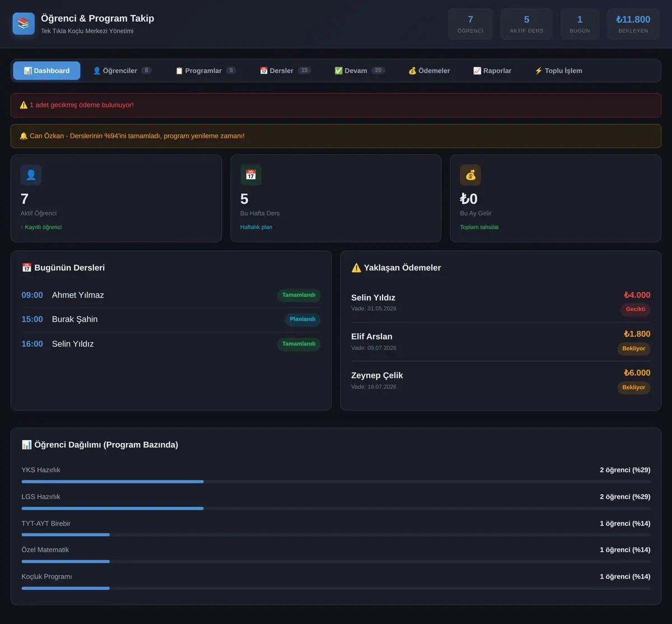This screenshot has height=624, width=672.
Task: Switch to the Öğrenciler tab
Action: pos(122,71)
